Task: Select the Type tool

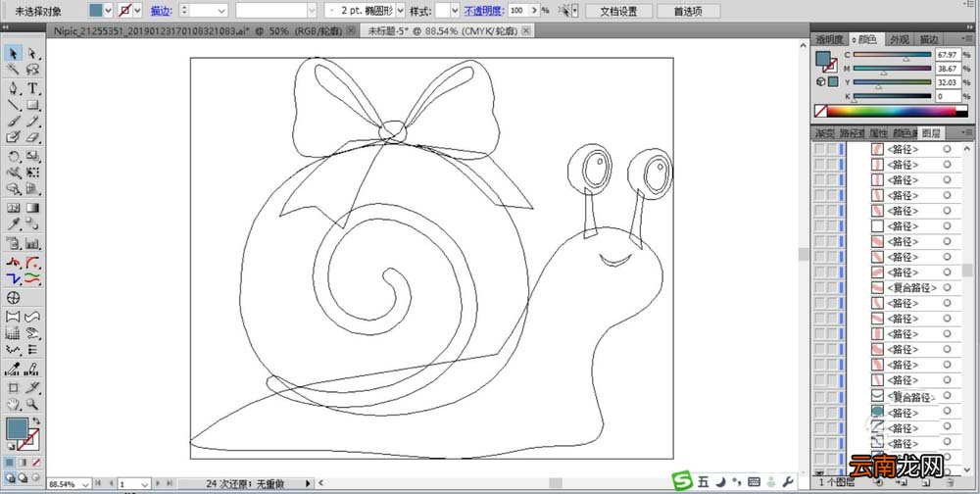Action: click(33, 88)
